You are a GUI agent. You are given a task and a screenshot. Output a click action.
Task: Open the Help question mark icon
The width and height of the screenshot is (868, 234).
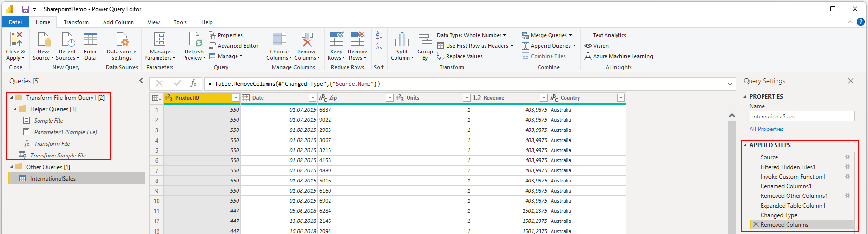point(860,22)
